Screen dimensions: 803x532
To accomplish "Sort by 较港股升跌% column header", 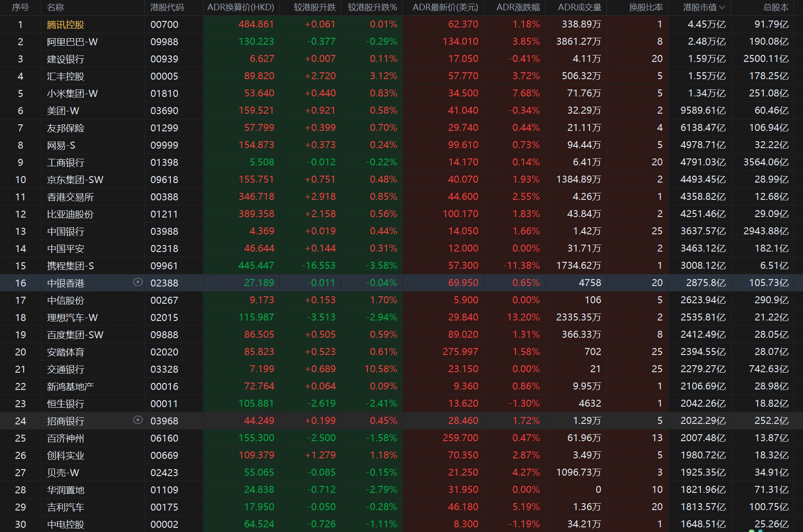I will click(x=372, y=7).
